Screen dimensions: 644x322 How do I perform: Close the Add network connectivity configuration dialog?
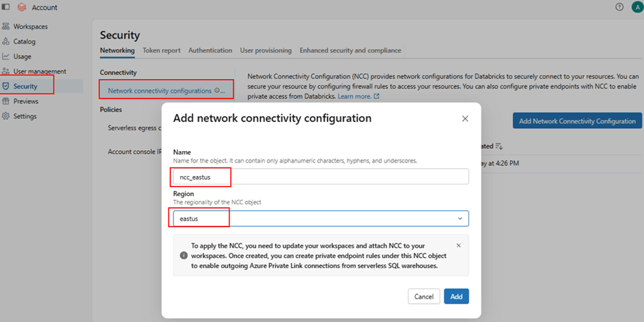coord(465,119)
